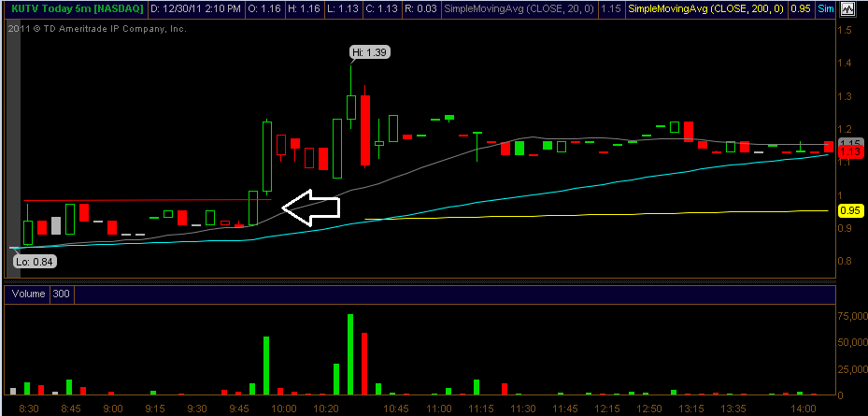Click the 14:00 time axis label

(x=804, y=409)
